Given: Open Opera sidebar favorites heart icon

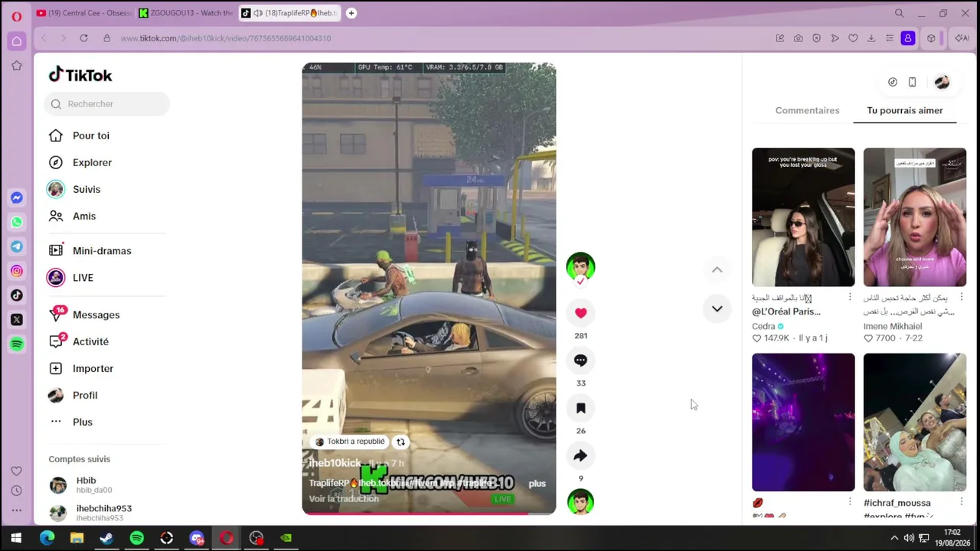Looking at the screenshot, I should pos(16,471).
